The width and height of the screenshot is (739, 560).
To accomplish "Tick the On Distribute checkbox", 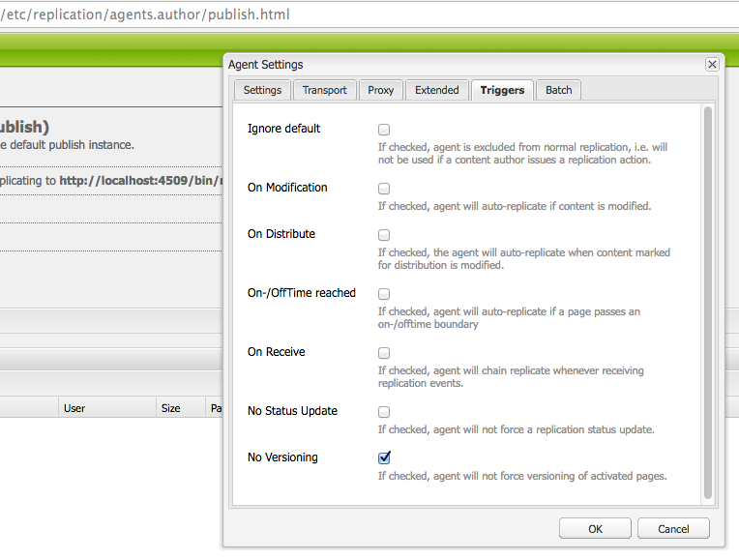I will pos(384,235).
